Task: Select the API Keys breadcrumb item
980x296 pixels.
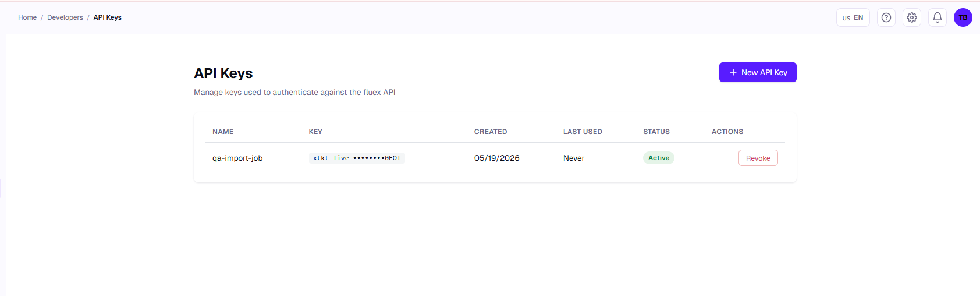Action: pyautogui.click(x=108, y=17)
